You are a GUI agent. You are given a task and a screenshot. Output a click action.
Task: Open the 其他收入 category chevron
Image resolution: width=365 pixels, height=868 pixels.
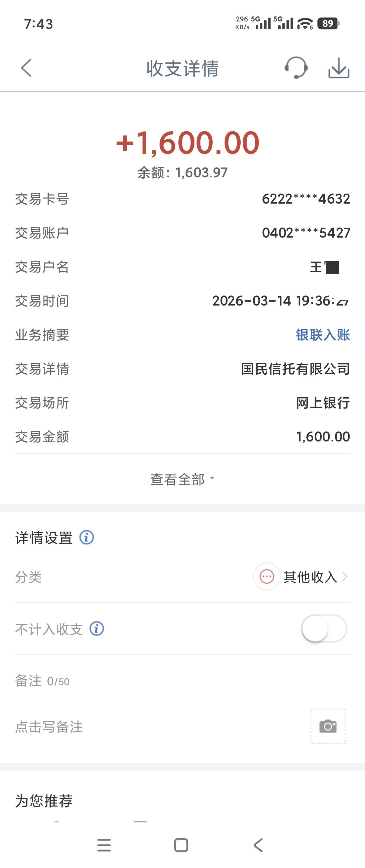tap(344, 576)
